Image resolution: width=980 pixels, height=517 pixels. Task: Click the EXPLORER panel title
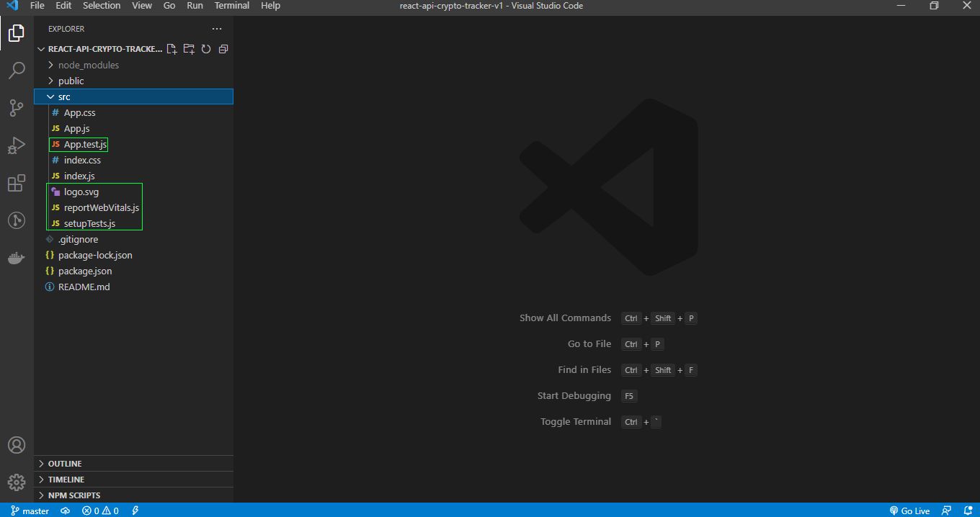pos(66,29)
